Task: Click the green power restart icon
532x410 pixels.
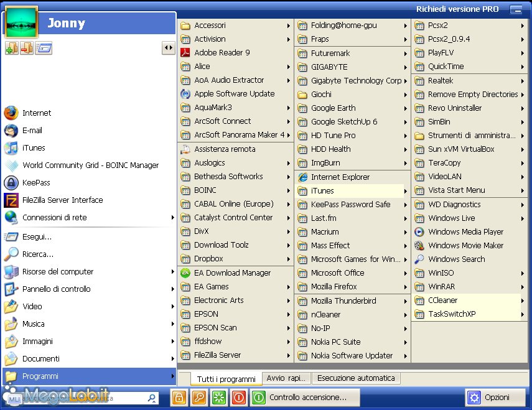Action: (259, 397)
